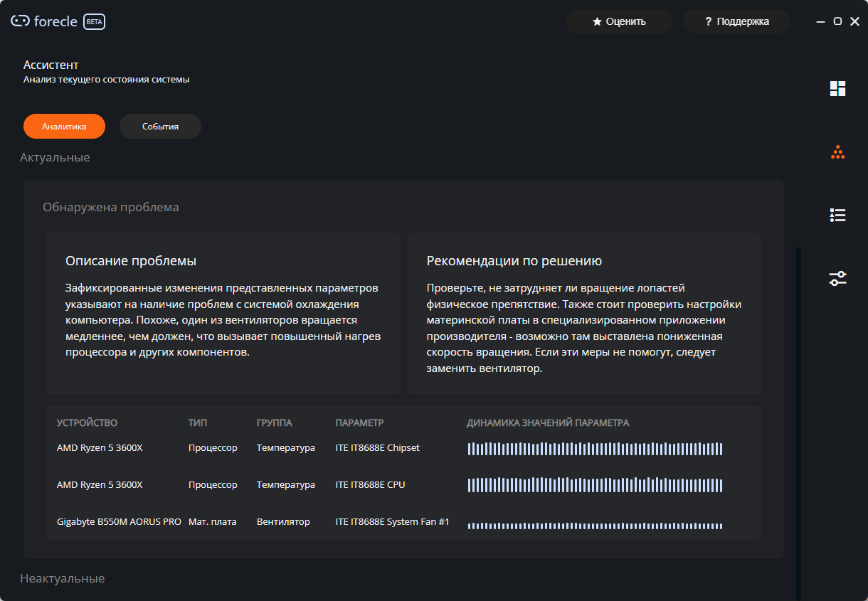Screen dimensions: 868x601
Task: Click the УСТРОЙСТВО column header
Action: [x=87, y=423]
